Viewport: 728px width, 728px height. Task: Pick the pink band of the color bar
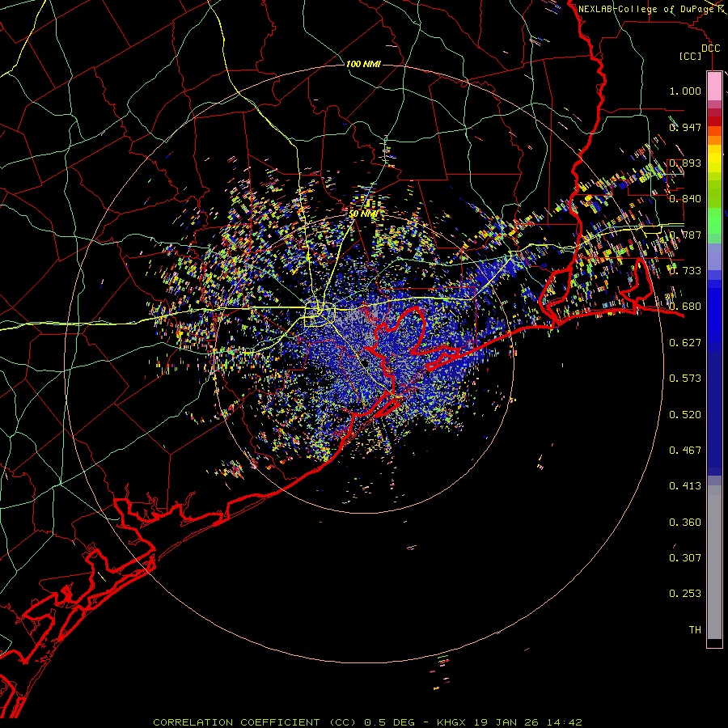coord(714,87)
